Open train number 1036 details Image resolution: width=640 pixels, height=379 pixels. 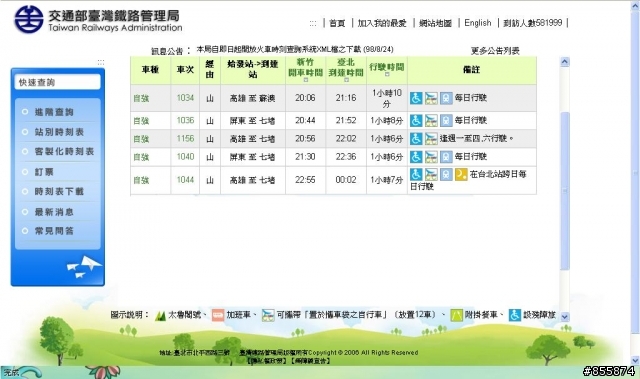tap(185, 120)
